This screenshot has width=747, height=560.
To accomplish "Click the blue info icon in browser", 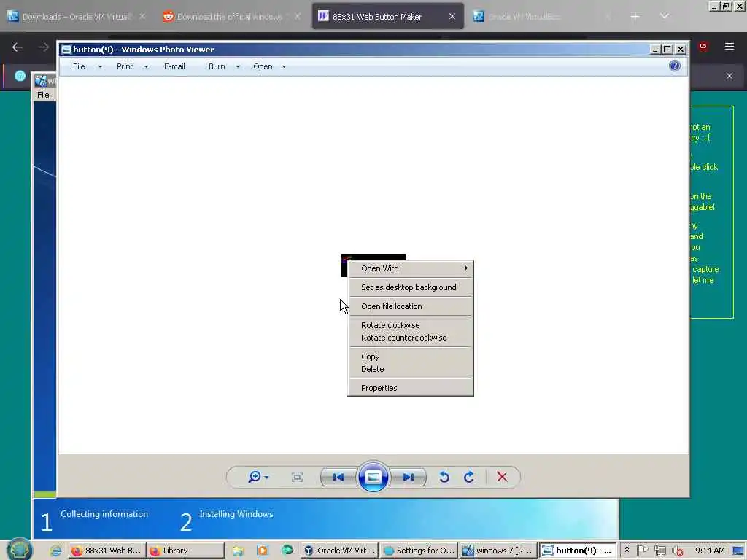I will [20, 76].
